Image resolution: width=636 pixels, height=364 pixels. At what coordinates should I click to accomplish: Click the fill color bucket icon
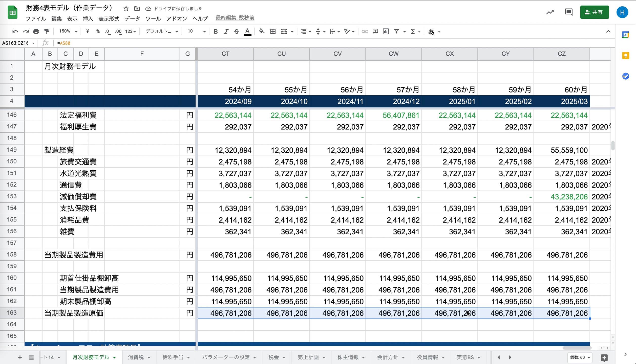pos(262,31)
